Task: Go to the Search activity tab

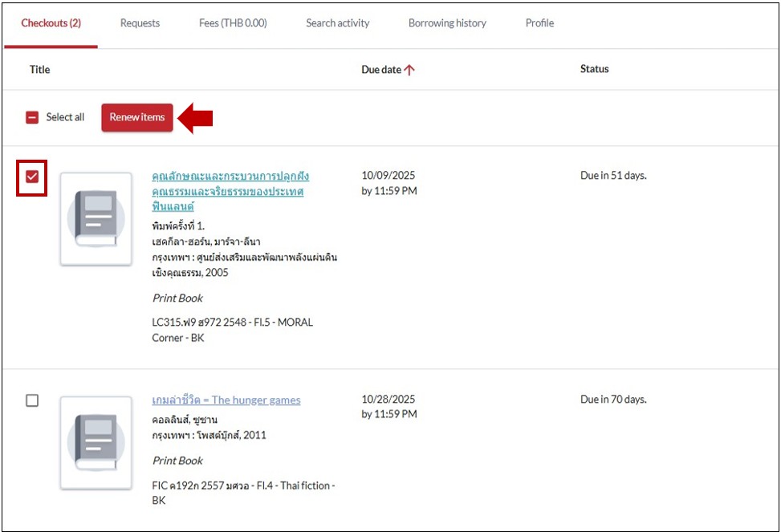Action: [337, 23]
